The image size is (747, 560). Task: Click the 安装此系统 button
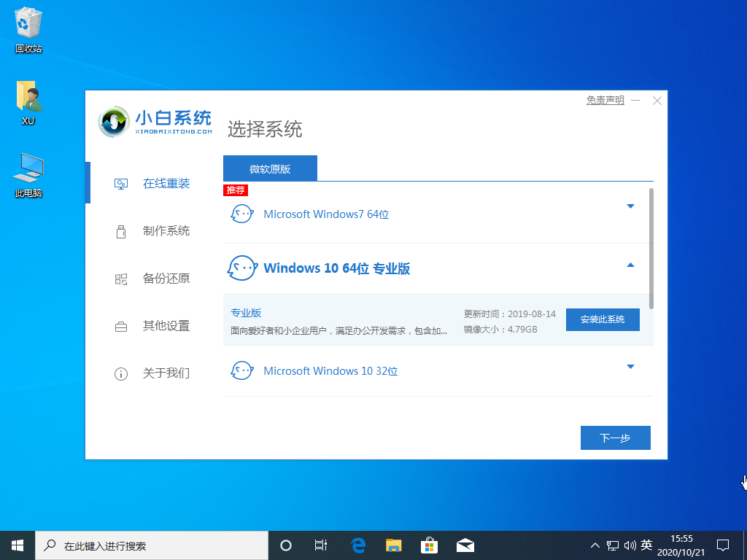coord(603,319)
